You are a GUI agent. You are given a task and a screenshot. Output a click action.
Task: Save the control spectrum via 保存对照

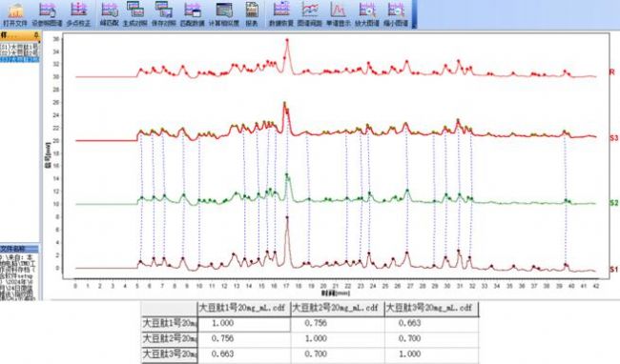pos(164,14)
